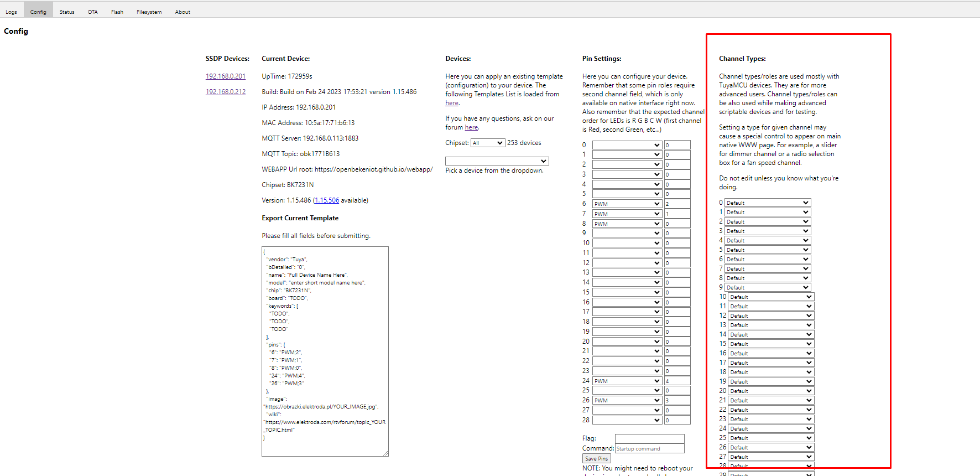Open channel 10 type dropdown
Viewport: 980px width, 476px height.
point(771,297)
